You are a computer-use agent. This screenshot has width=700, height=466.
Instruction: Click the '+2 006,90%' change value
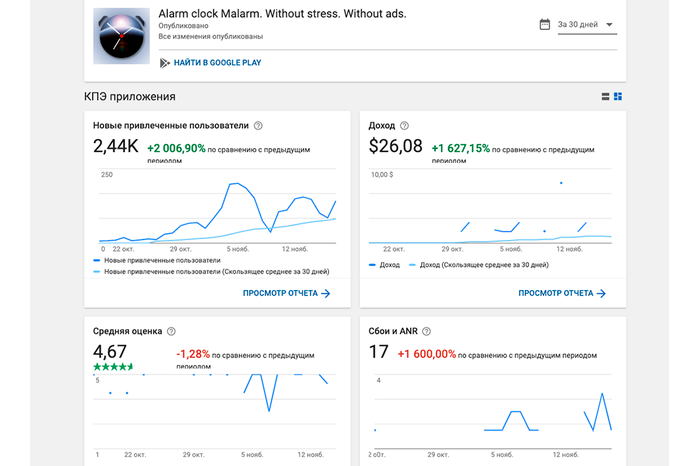click(x=176, y=148)
